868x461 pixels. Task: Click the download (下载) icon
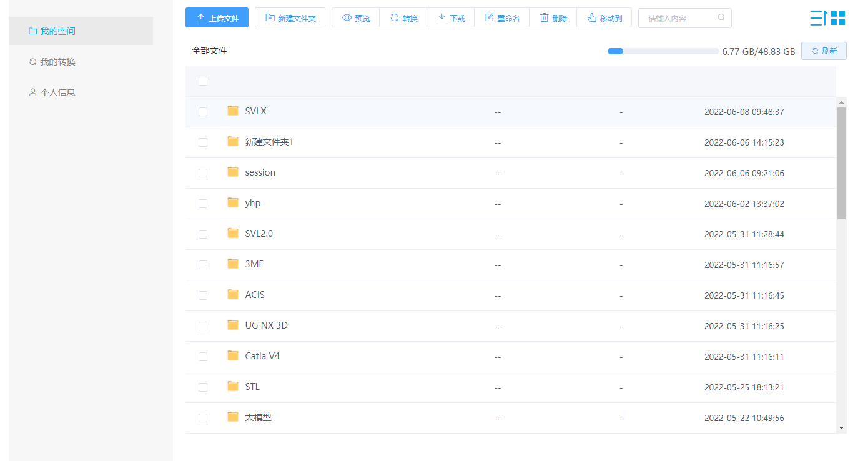pyautogui.click(x=441, y=18)
